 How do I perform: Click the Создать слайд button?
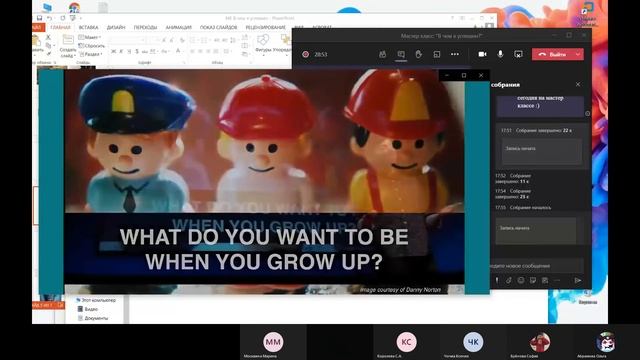click(68, 46)
